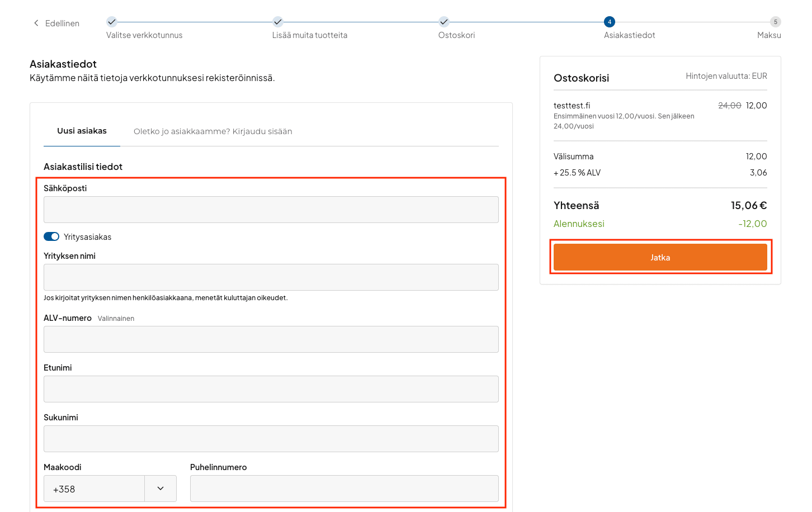The image size is (812, 512).
Task: Switch to the Kirjaudu sisään tab
Action: (213, 131)
